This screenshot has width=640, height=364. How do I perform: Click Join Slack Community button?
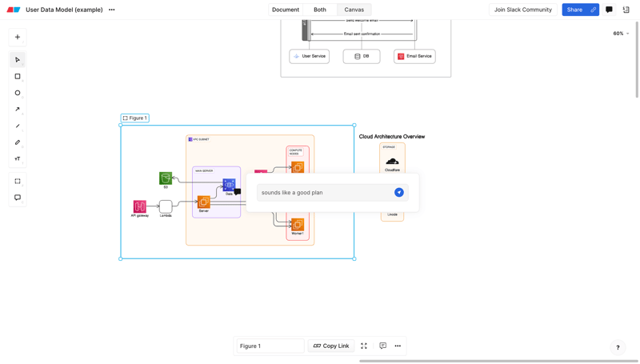[522, 10]
